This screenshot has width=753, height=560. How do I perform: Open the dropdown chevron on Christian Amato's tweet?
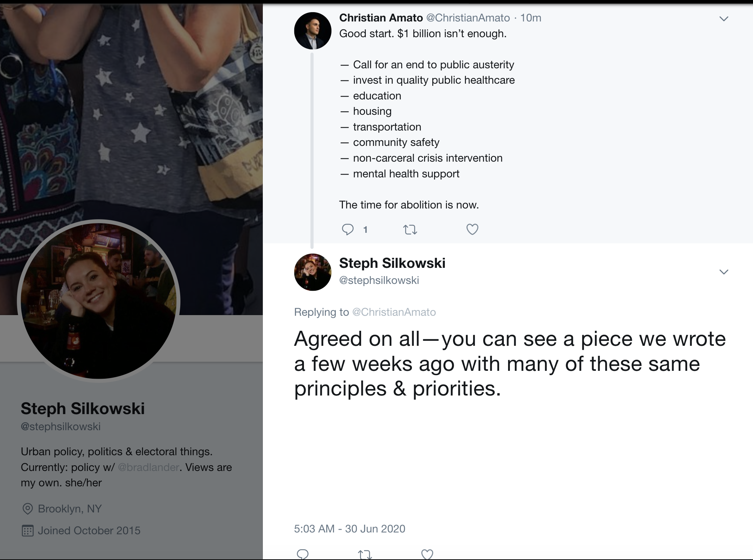[x=724, y=19]
